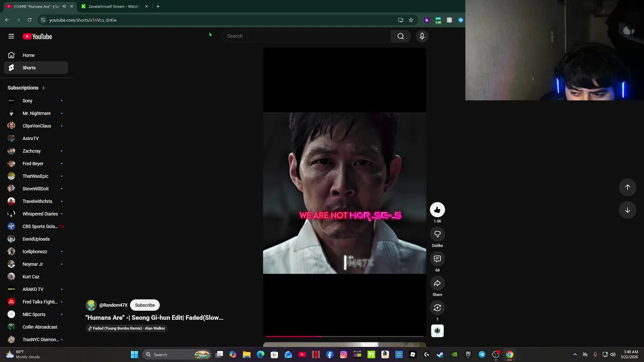Open NBC Sports channel
644x362 pixels.
click(36, 314)
